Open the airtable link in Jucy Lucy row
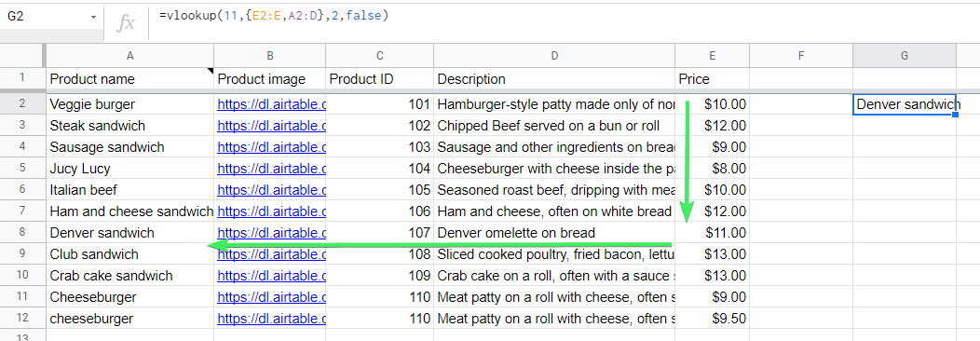Viewport: 980px width, 341px height. tap(271, 168)
